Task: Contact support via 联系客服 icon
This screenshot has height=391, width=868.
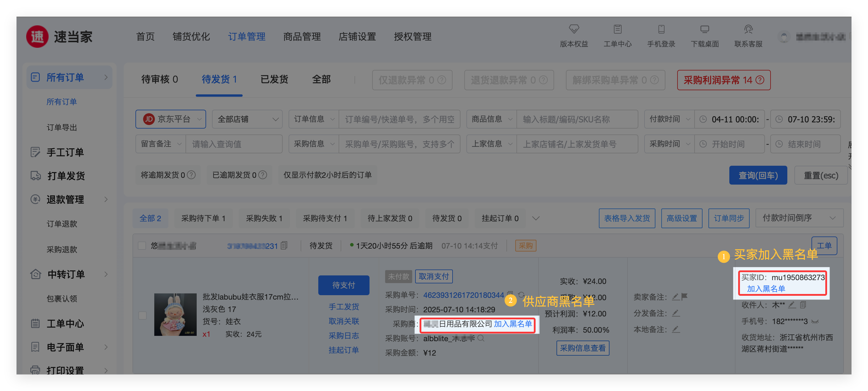Action: (x=748, y=29)
